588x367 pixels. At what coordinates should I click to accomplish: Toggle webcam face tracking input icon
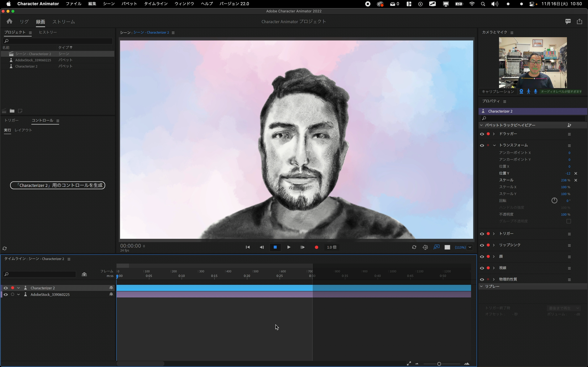(521, 92)
